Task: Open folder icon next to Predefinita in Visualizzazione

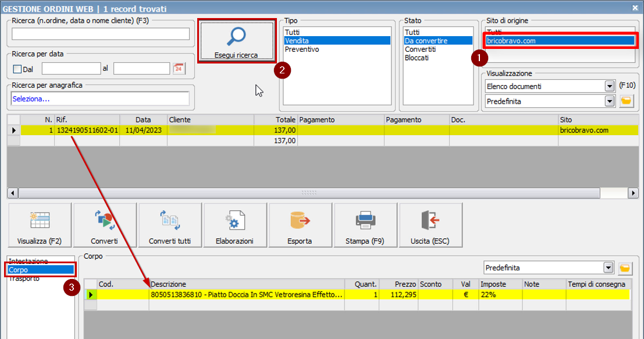Action: pos(627,101)
